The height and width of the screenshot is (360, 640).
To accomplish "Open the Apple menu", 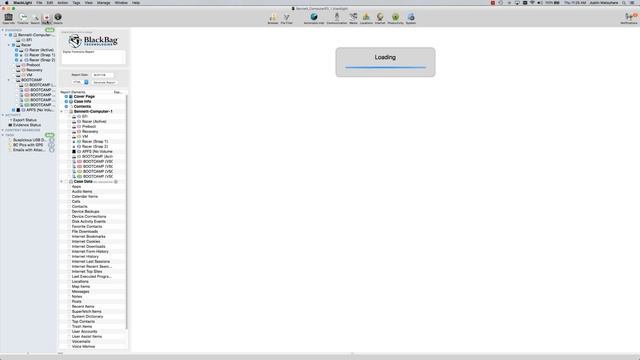I will (6, 3).
